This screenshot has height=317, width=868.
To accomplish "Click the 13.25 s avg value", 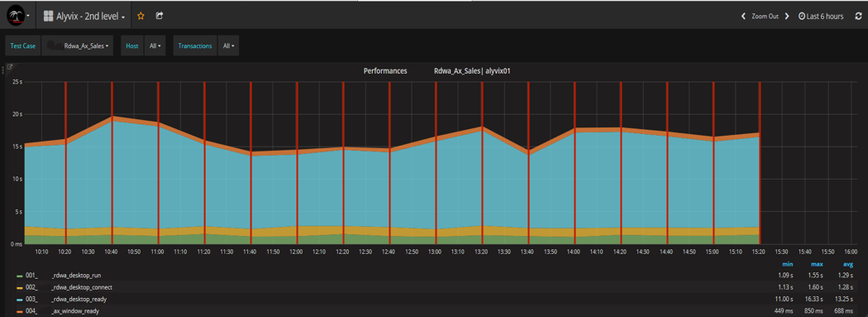I will pyautogui.click(x=844, y=300).
